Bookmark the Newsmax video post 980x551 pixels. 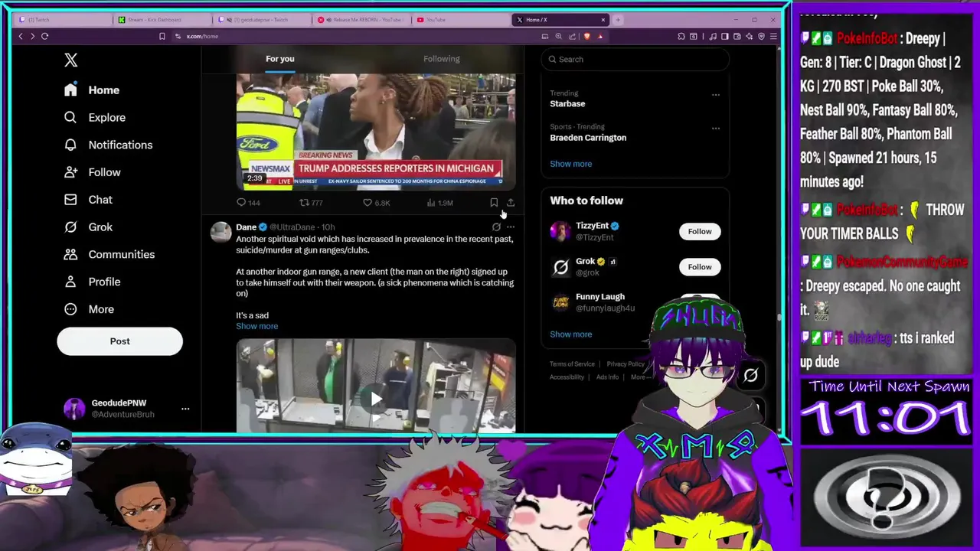[x=494, y=203]
